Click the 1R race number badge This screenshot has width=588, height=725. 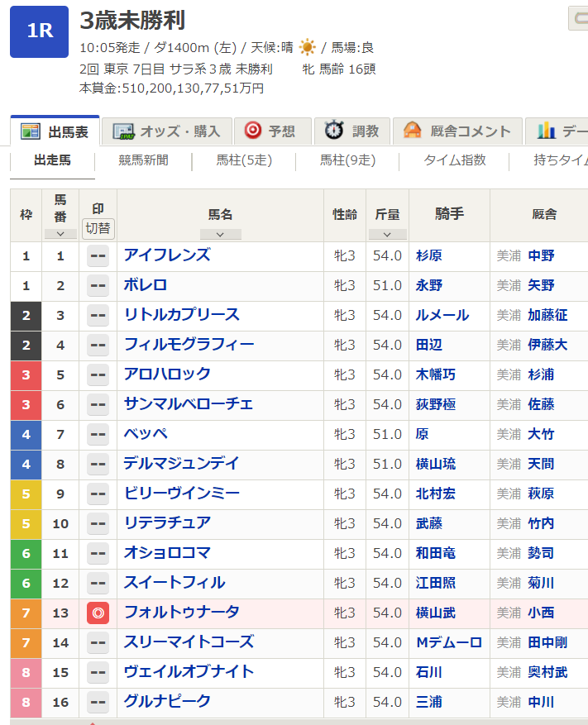[40, 32]
